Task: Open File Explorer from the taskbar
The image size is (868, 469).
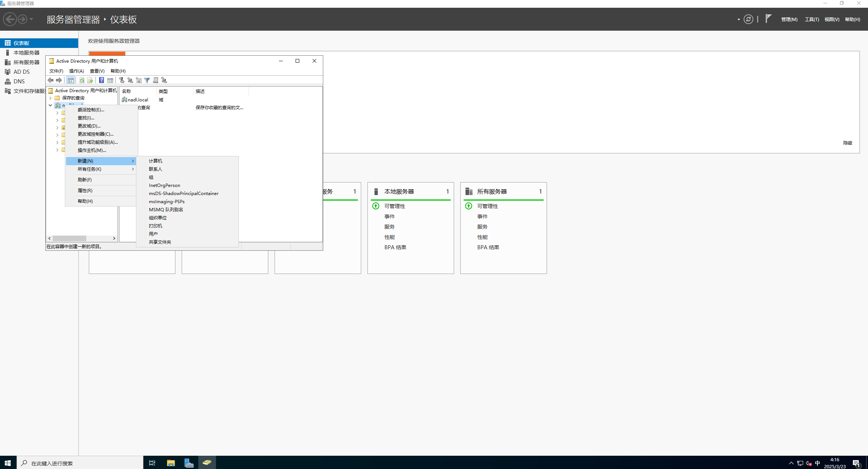Action: (171, 463)
